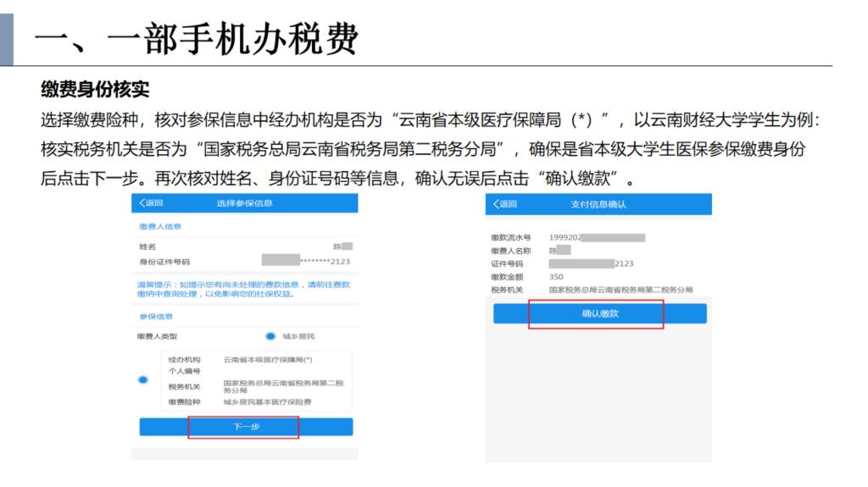
Task: Tap the back arrow on 支付信息确认 screen
Action: 504,204
